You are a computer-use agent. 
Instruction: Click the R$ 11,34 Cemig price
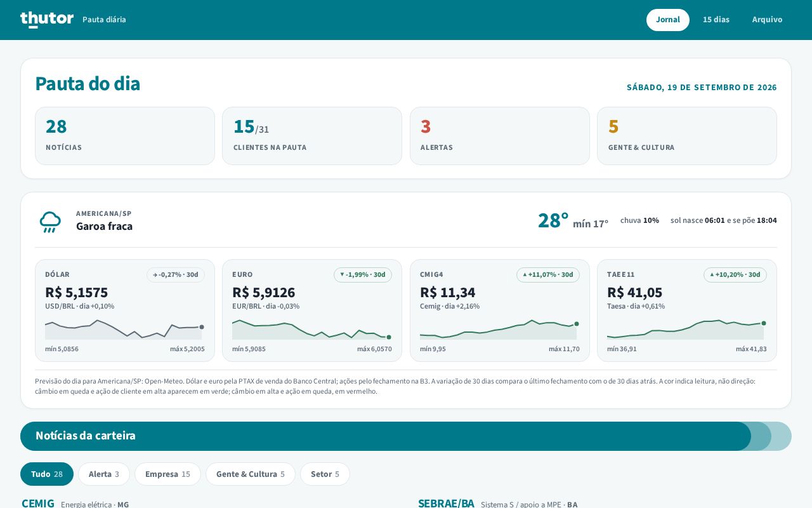tap(448, 293)
